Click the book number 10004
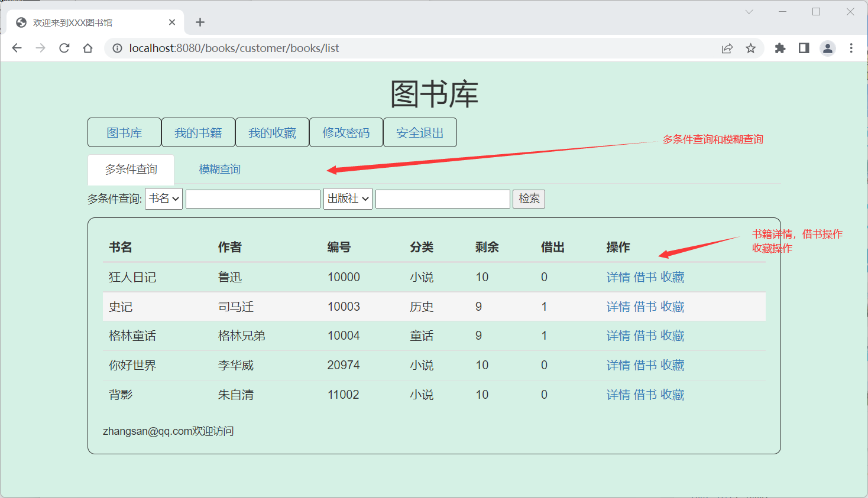Image resolution: width=868 pixels, height=498 pixels. point(344,336)
